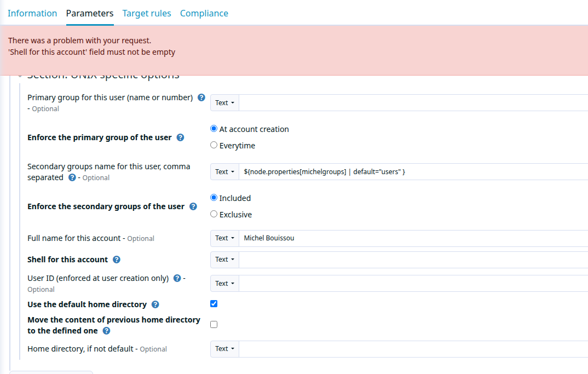Choose the Exclusive radio option
This screenshot has width=588, height=374.
214,214
